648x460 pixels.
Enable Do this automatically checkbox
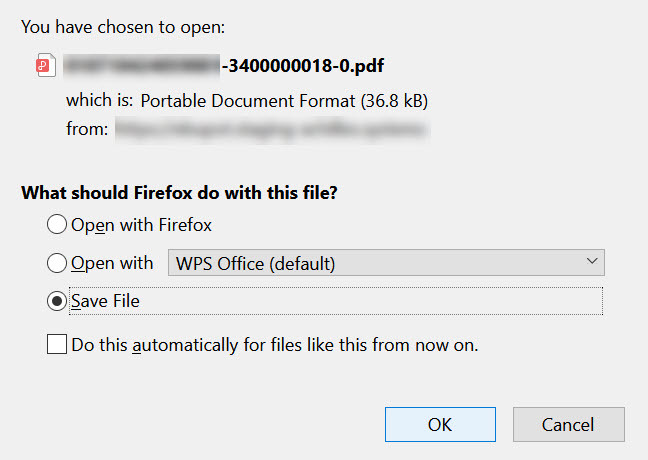(57, 344)
